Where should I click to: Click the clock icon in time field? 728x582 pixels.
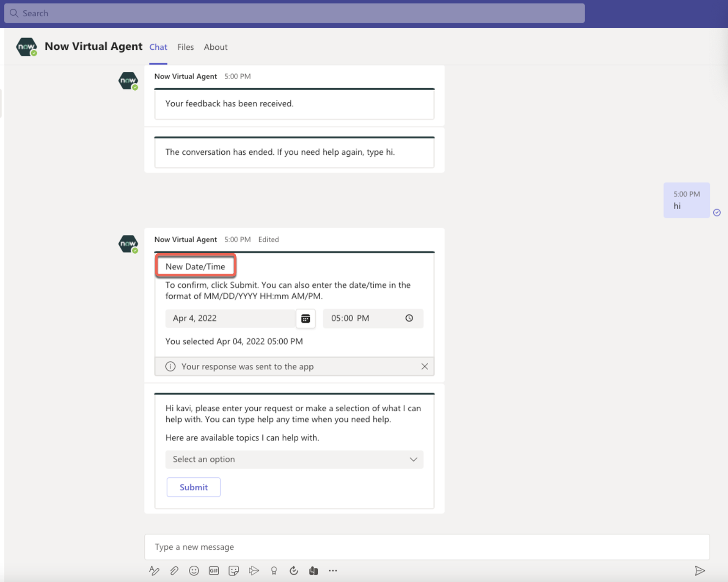click(409, 318)
